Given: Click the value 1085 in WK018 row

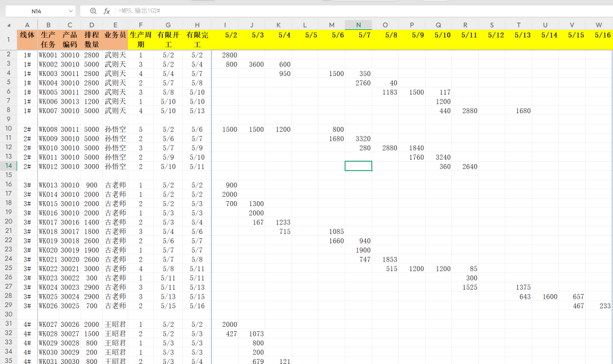Looking at the screenshot, I should (x=336, y=232).
